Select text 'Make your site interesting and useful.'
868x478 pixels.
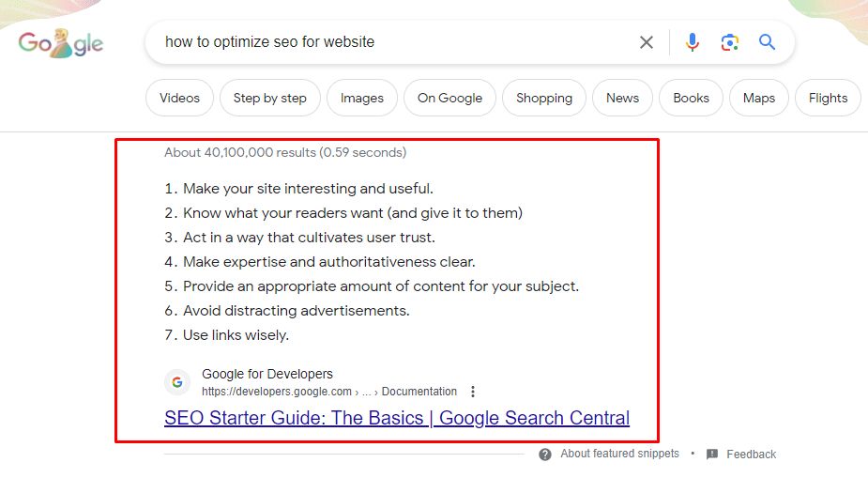308,189
